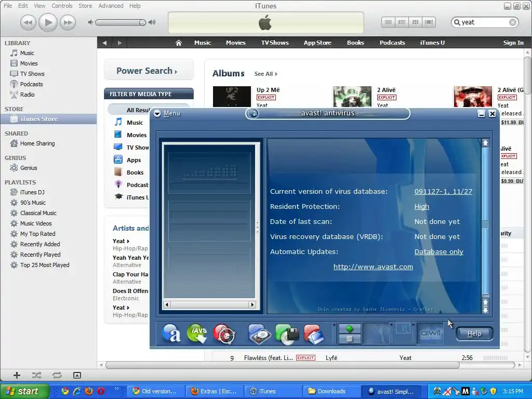
Task: Select Music in iTunes Library sidebar
Action: coord(27,53)
